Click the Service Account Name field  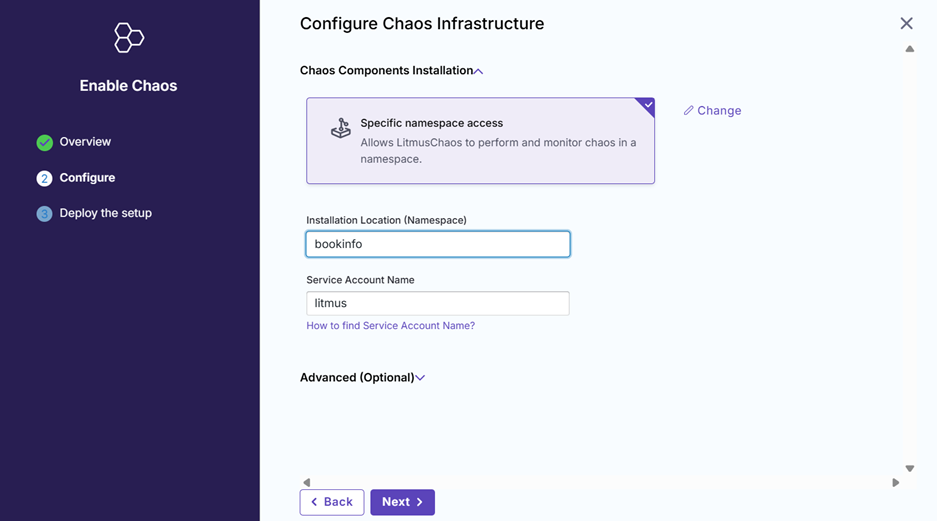click(438, 303)
